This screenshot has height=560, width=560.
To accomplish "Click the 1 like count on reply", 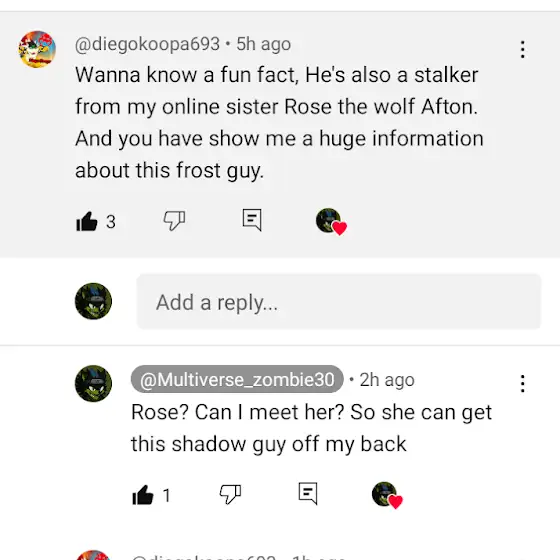I will click(166, 495).
